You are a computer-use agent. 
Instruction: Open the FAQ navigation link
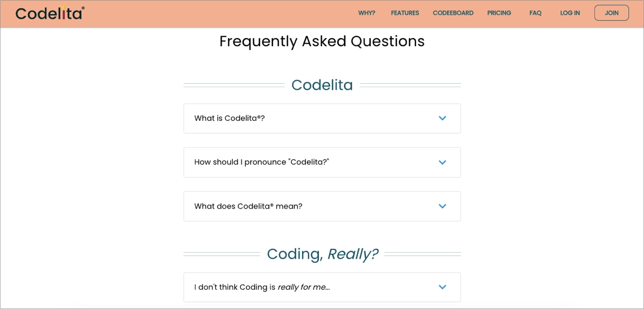click(535, 13)
